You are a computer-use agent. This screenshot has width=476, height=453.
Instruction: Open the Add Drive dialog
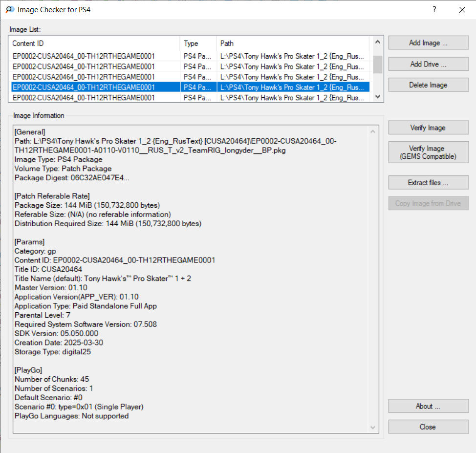(428, 64)
